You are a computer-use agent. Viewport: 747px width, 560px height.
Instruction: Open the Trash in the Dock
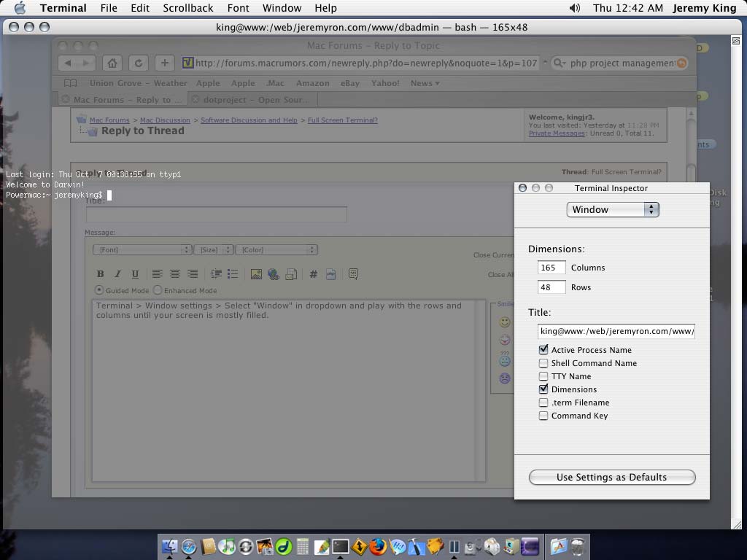577,546
